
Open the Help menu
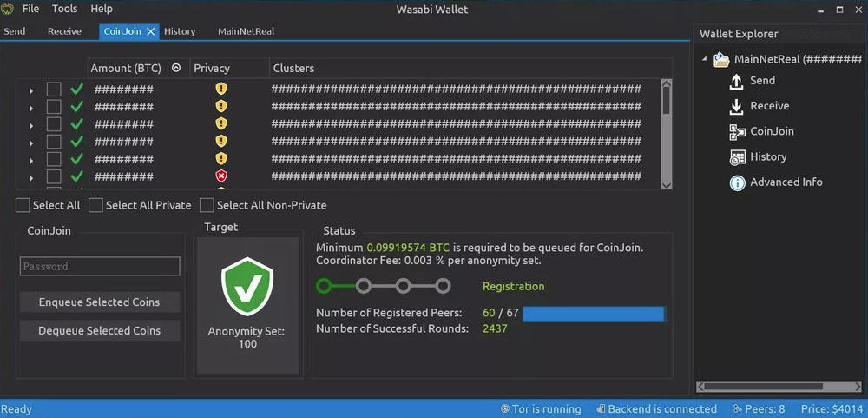pos(102,9)
